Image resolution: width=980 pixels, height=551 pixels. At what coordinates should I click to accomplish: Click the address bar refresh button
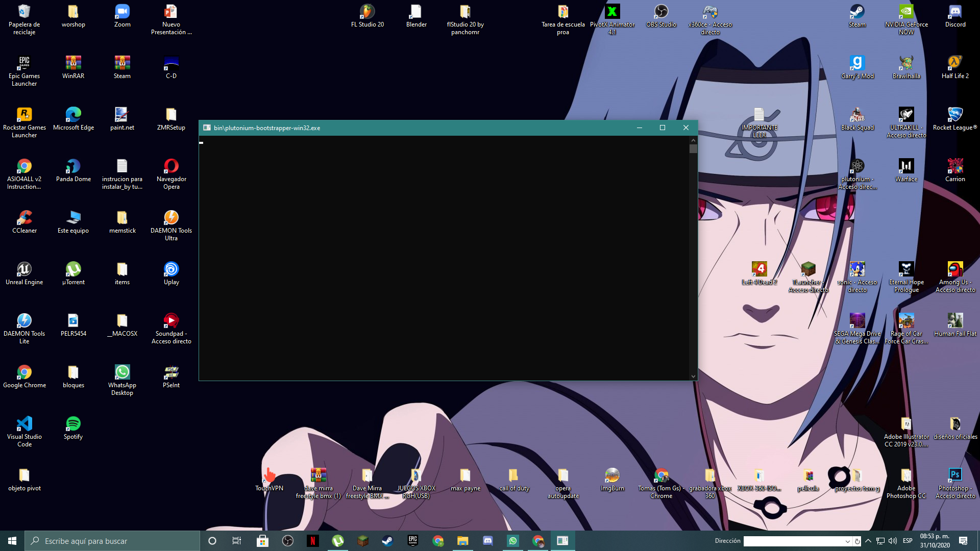[x=857, y=541]
